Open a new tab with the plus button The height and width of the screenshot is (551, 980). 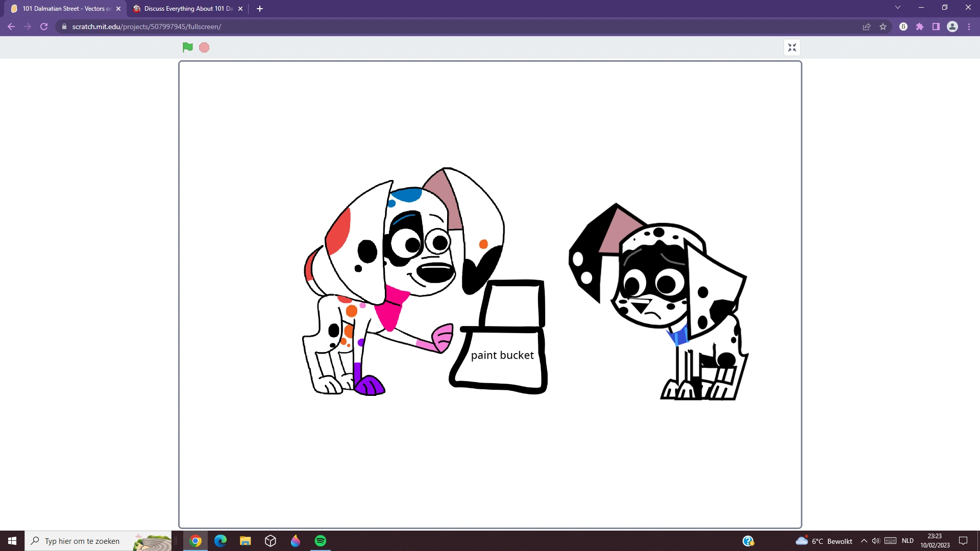tap(259, 8)
